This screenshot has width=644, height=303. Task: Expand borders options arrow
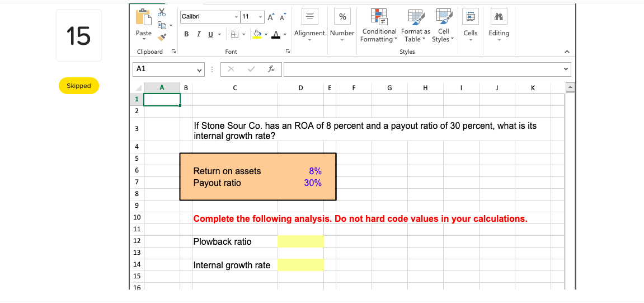245,34
